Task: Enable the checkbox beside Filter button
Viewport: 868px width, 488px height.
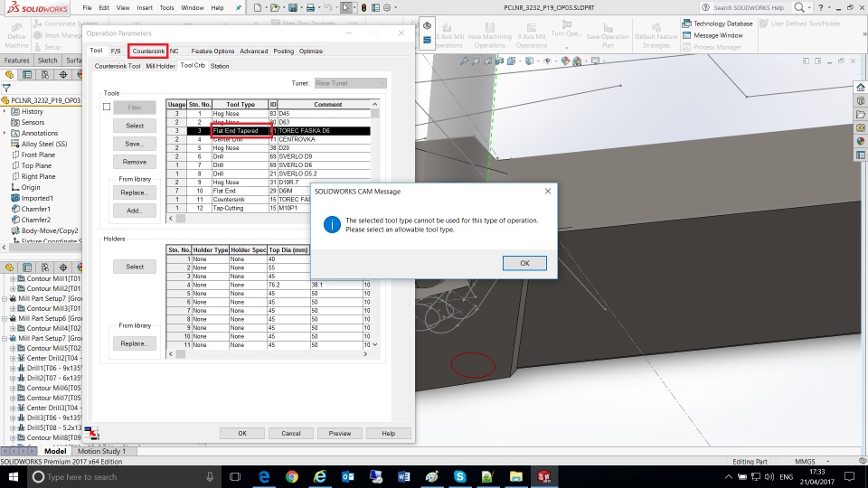Action: pyautogui.click(x=107, y=107)
